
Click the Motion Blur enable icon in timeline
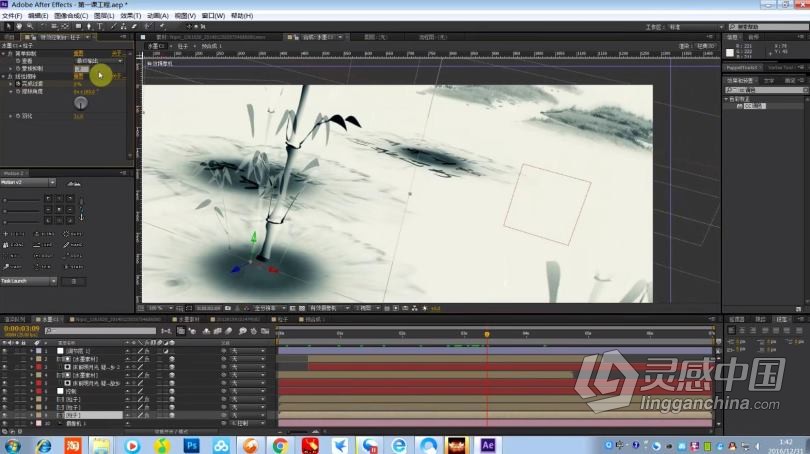[228, 331]
